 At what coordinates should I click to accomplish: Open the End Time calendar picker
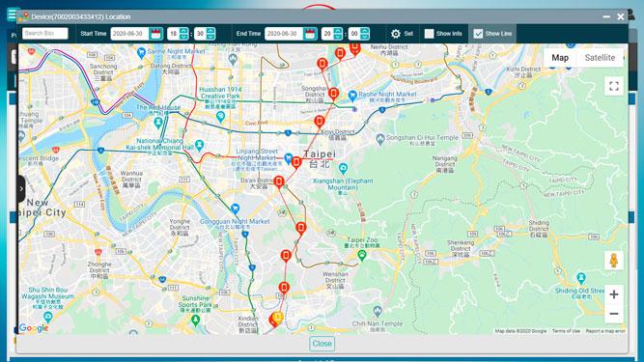310,34
